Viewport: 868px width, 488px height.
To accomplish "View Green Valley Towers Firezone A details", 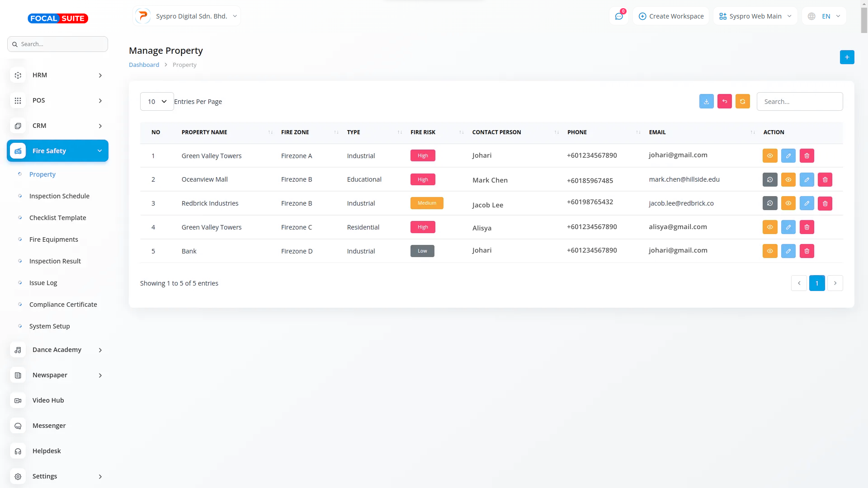I will click(769, 155).
